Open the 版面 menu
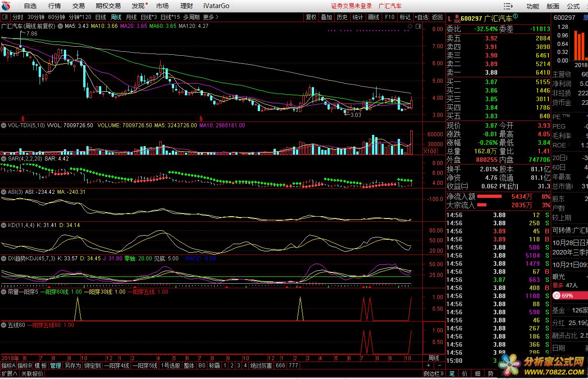588x379 pixels. click(x=553, y=6)
